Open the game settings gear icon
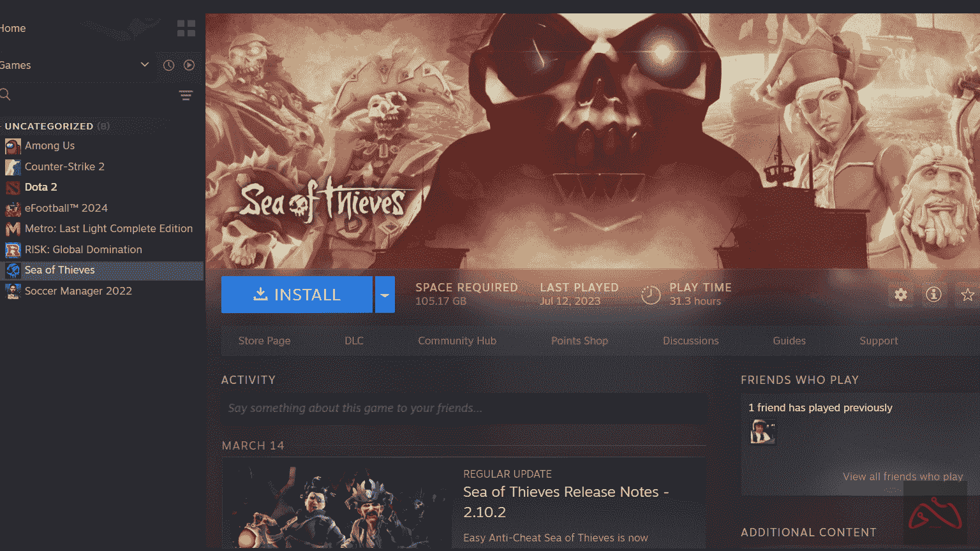This screenshot has width=980, height=551. (900, 295)
